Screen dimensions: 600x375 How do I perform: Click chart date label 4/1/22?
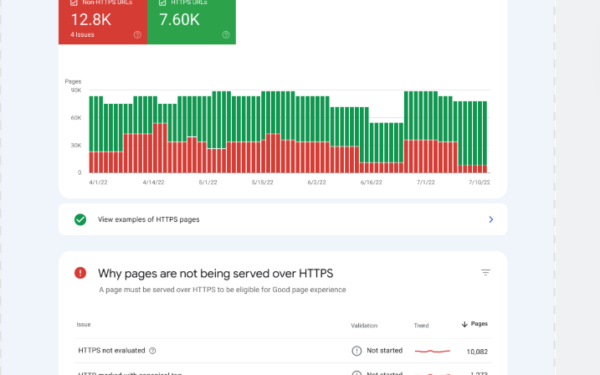click(x=98, y=183)
